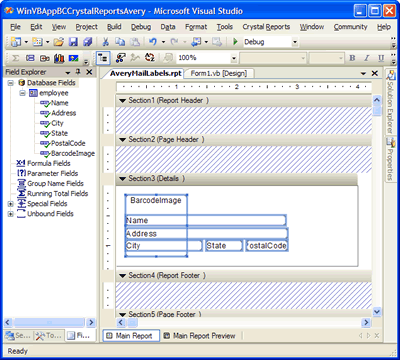Viewport: 400px width, 360px height.
Task: Open the zoom 100% dropdown arrow
Action: coord(234,58)
